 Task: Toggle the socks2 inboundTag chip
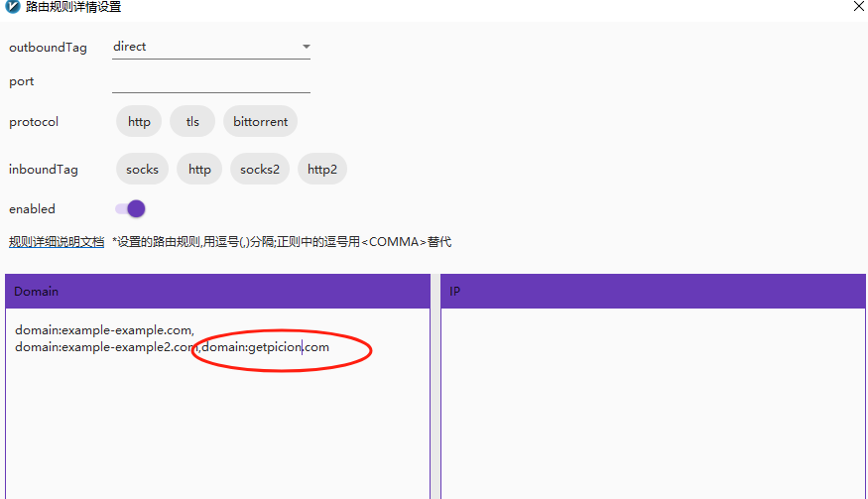(260, 169)
